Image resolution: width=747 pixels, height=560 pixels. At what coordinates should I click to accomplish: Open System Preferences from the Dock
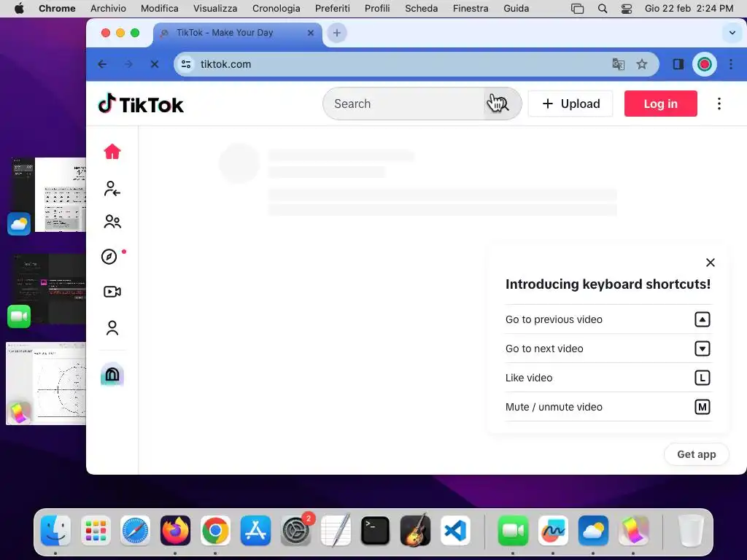pos(296,531)
